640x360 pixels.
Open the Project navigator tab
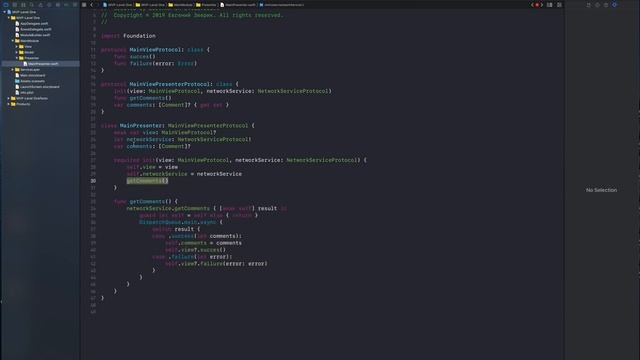click(x=6, y=5)
